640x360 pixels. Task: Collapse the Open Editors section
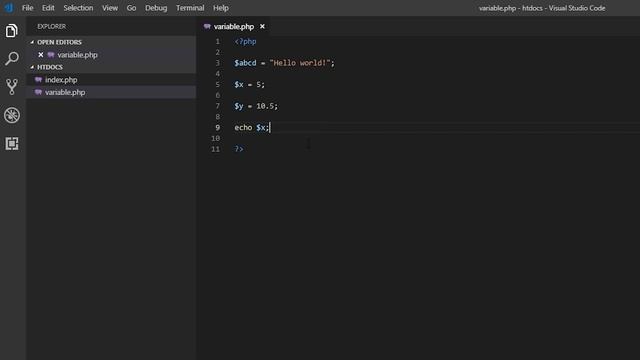point(32,42)
